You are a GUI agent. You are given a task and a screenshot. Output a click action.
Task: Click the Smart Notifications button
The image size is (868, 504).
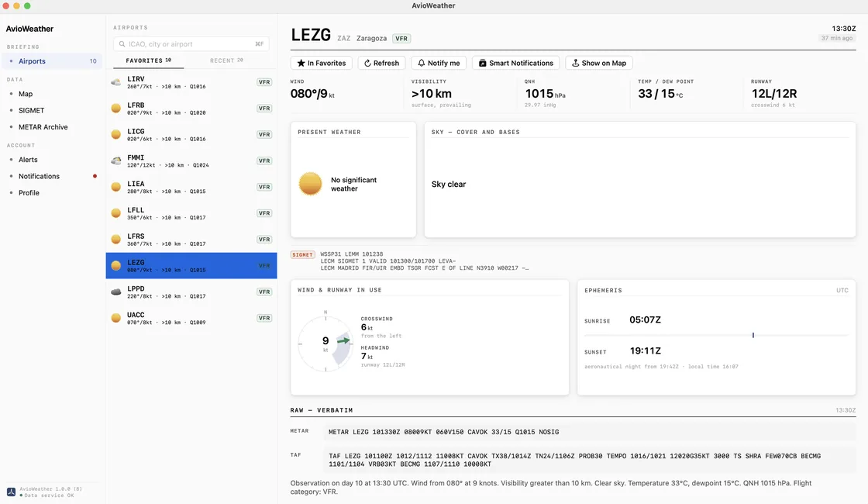[x=516, y=63]
